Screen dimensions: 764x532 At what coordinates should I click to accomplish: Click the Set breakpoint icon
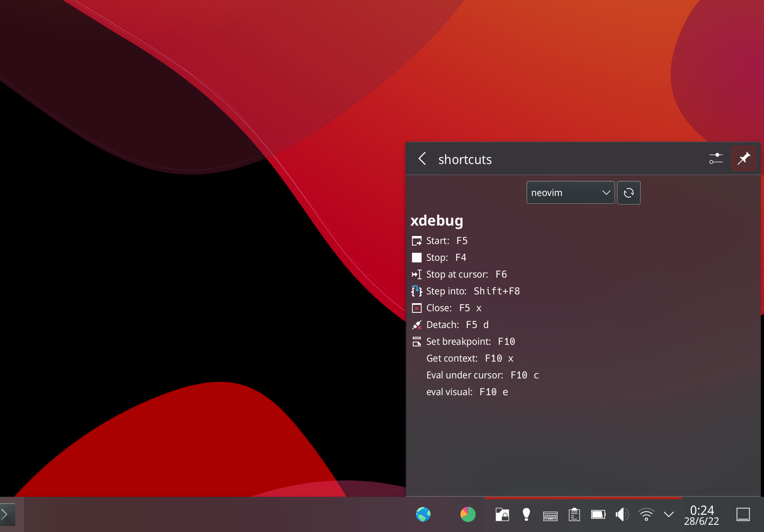tap(416, 342)
